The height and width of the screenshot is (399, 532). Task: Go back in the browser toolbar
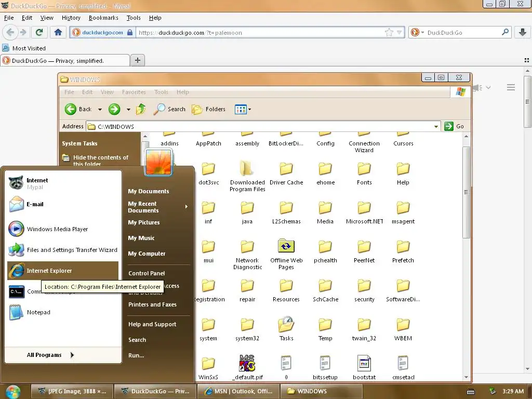click(10, 32)
